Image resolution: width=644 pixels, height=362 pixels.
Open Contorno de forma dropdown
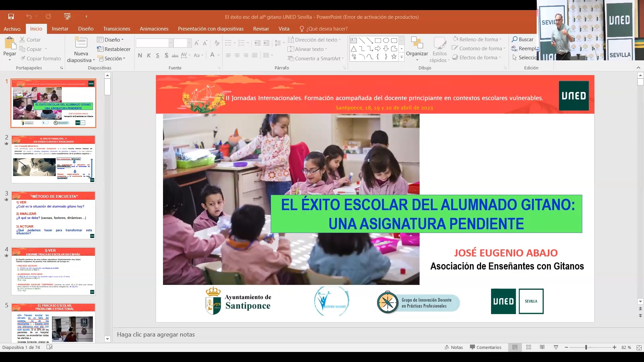[x=479, y=48]
